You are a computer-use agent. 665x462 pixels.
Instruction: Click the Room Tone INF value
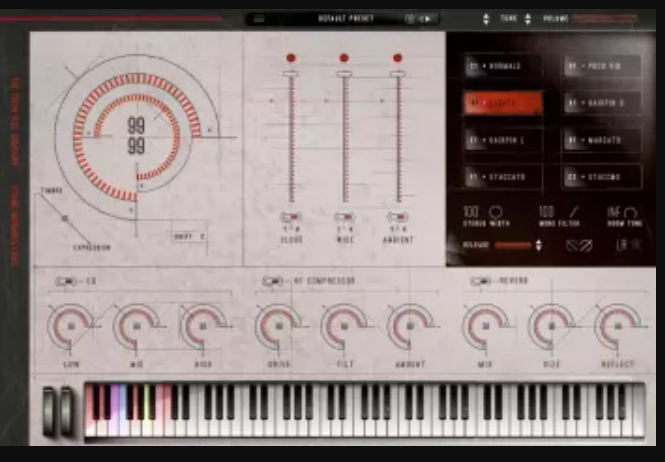(x=614, y=212)
